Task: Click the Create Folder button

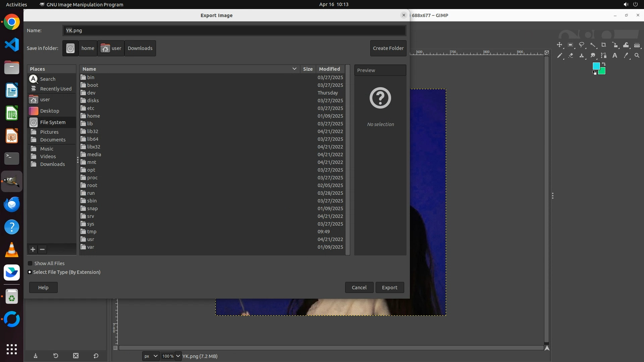Action: pyautogui.click(x=388, y=48)
